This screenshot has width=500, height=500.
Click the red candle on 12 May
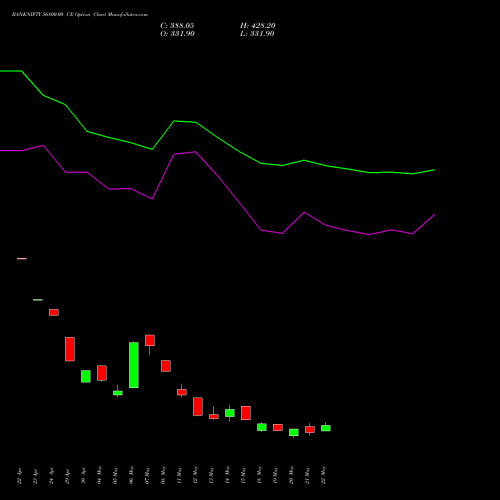198,406
